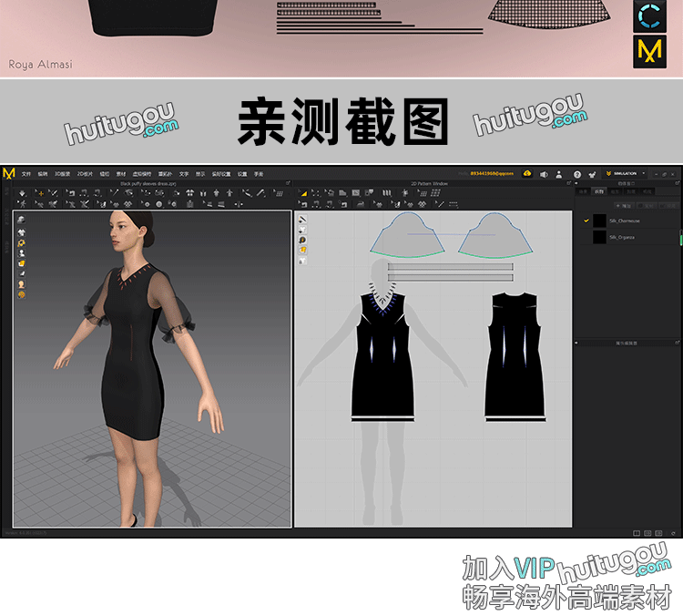The image size is (683, 616).
Task: Select the Black puffy sleeves dress.zprj title tab
Action: point(148,183)
